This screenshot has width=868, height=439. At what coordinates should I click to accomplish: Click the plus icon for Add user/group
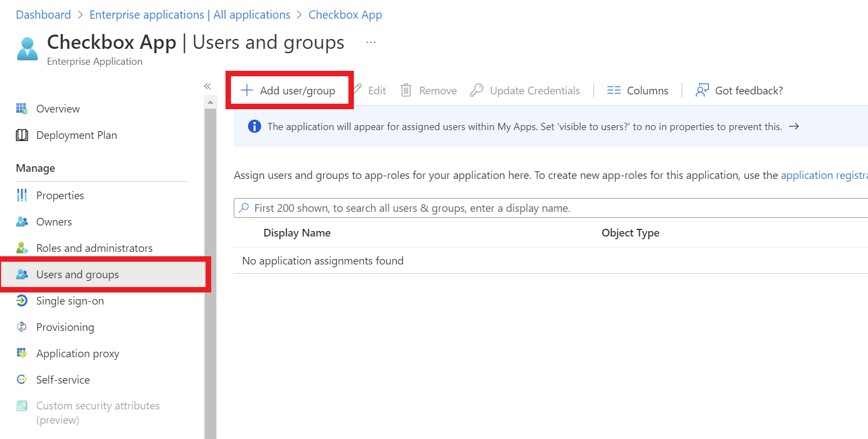pos(247,91)
